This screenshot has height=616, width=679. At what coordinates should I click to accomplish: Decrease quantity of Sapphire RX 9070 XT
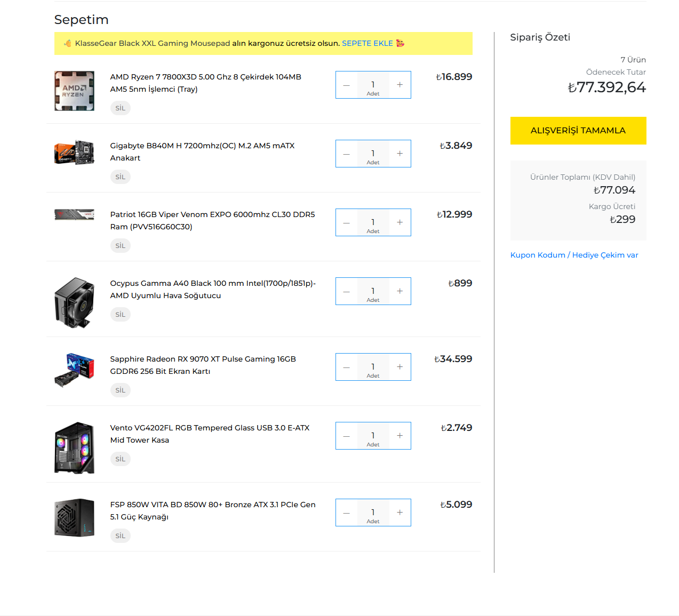(x=347, y=367)
